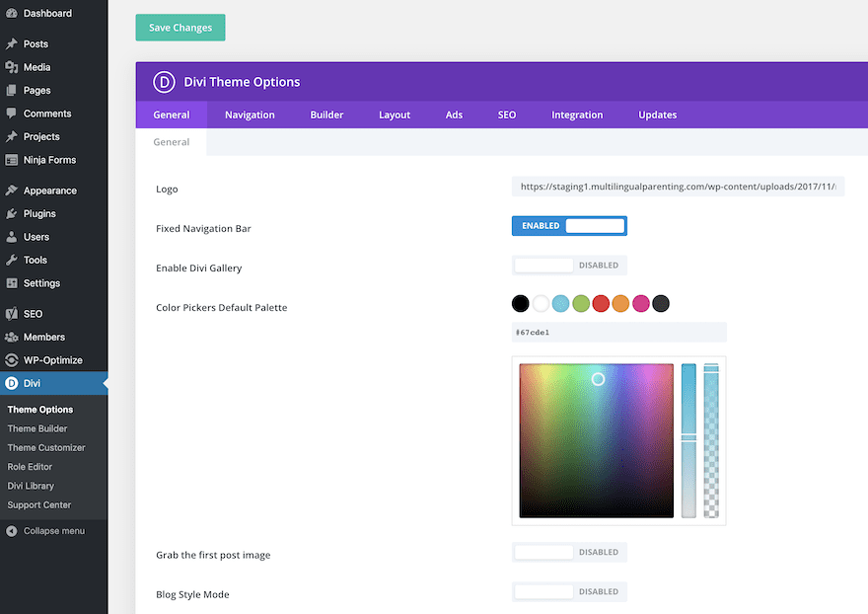The image size is (868, 614).
Task: Open the Integration tab
Action: (x=577, y=115)
